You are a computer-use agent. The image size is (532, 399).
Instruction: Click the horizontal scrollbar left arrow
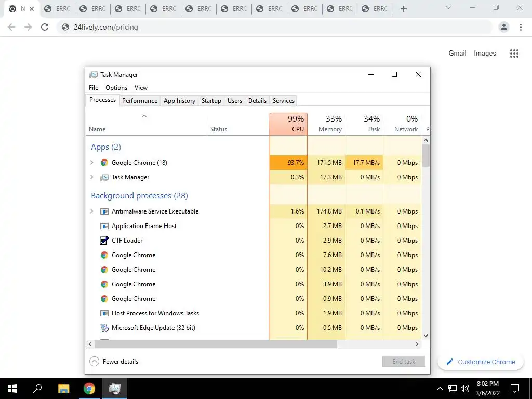90,344
